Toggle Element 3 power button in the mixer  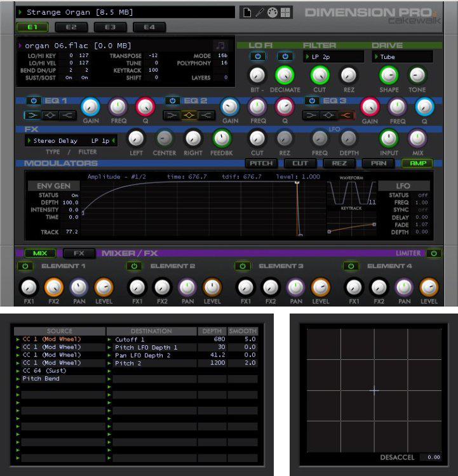click(243, 266)
